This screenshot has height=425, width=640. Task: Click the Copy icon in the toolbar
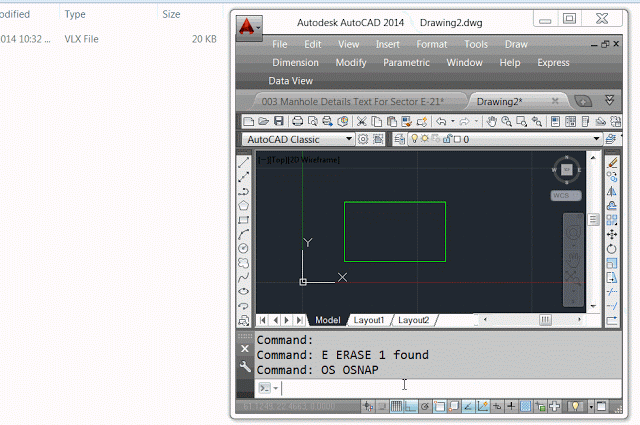tap(376, 121)
